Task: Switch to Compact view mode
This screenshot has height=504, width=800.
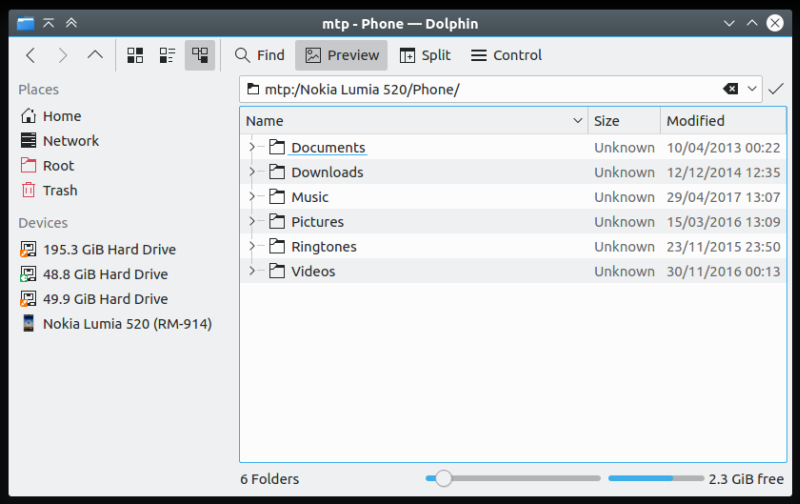Action: [x=167, y=55]
